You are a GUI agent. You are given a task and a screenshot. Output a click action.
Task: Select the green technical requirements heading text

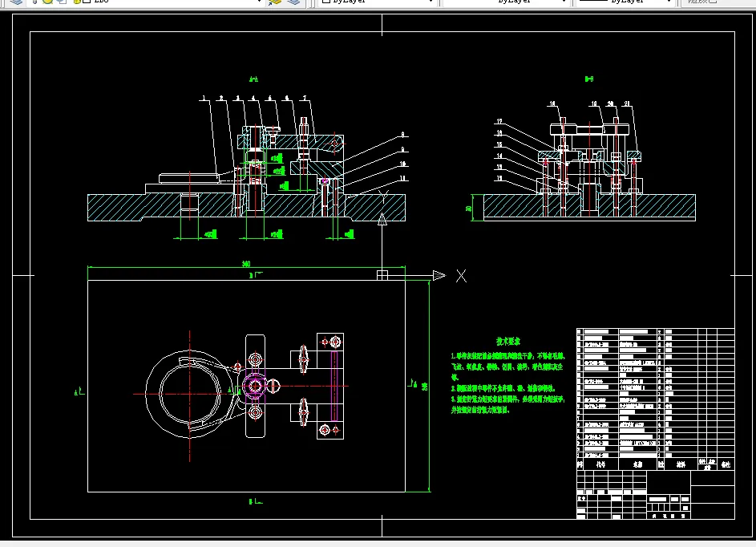click(508, 342)
